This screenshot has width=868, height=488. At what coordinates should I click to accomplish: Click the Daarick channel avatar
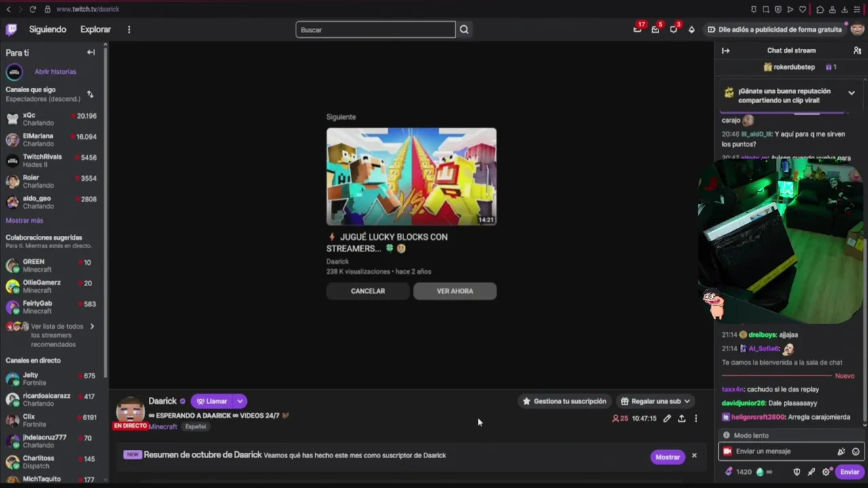[x=130, y=411]
